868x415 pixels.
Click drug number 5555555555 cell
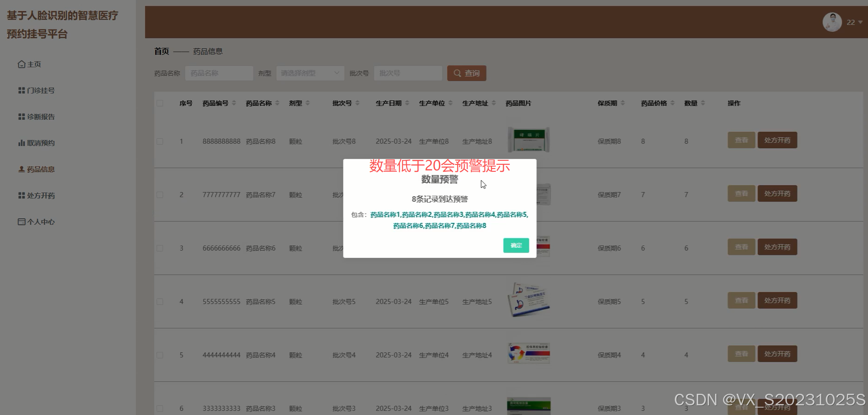click(x=221, y=302)
